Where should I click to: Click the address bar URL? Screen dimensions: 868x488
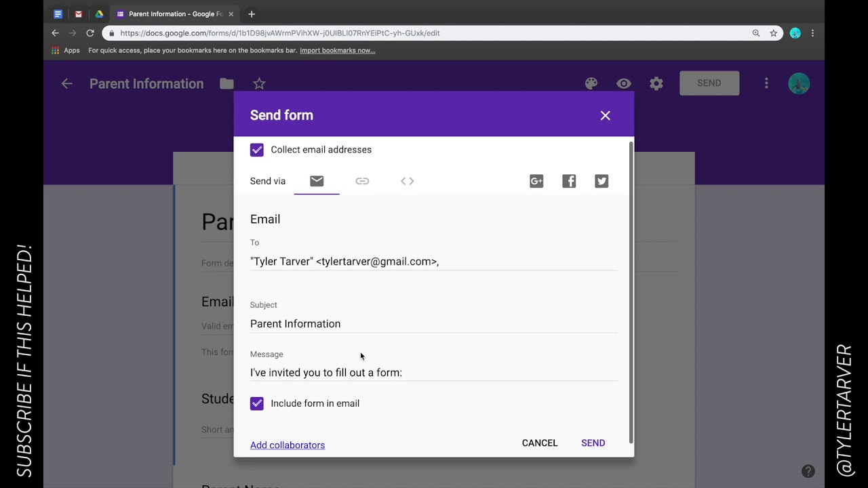(x=280, y=33)
